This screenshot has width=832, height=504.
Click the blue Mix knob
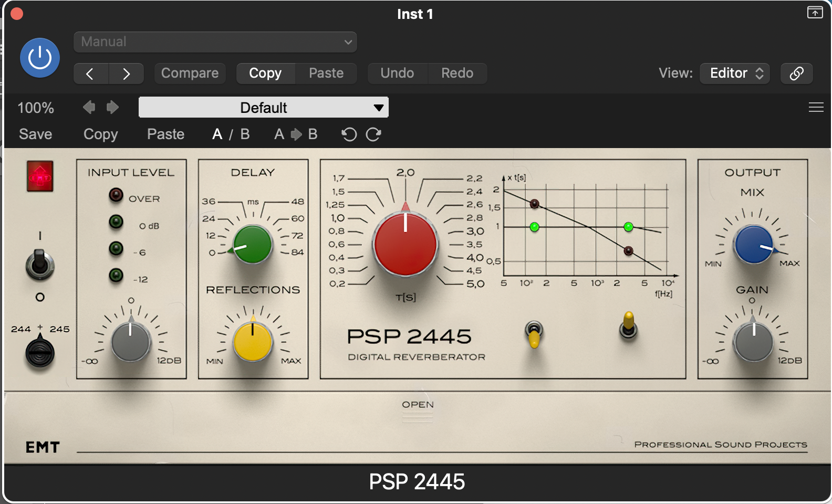(754, 245)
